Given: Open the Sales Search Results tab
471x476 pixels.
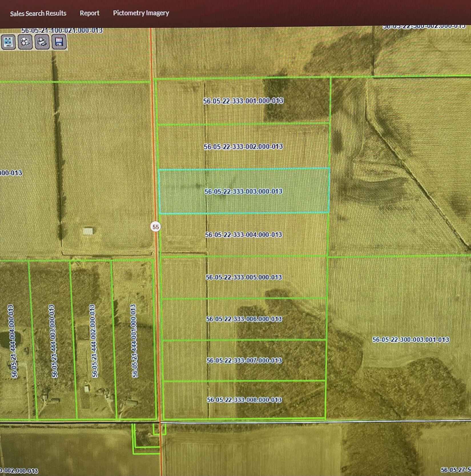Looking at the screenshot, I should click(38, 13).
